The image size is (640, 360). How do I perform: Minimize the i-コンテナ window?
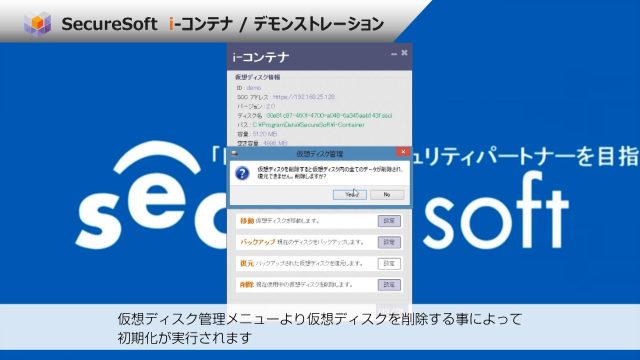click(x=394, y=54)
